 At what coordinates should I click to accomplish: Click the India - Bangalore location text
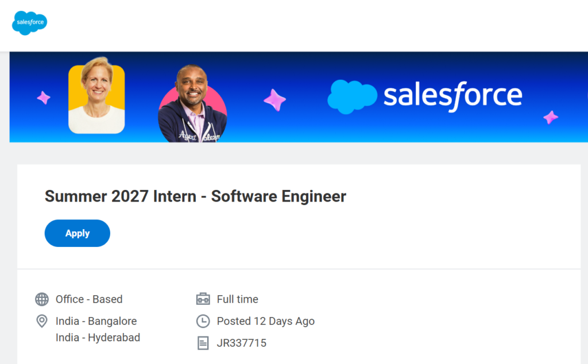pos(96,322)
